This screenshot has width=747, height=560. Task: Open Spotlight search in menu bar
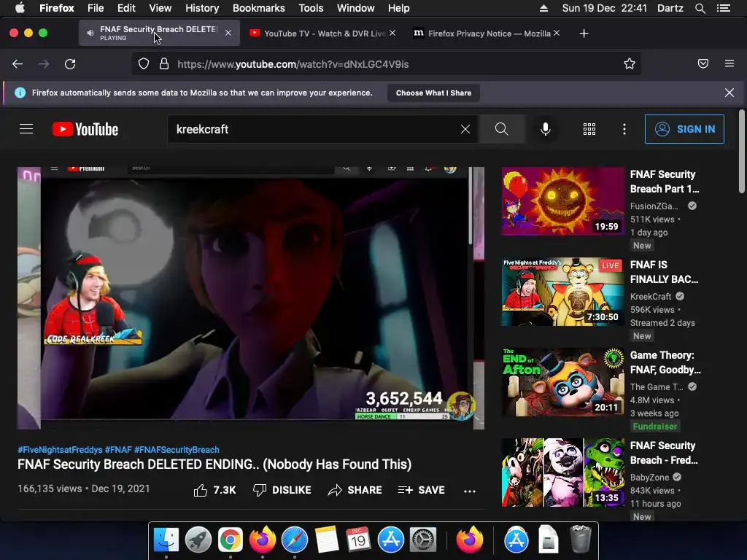coord(700,8)
